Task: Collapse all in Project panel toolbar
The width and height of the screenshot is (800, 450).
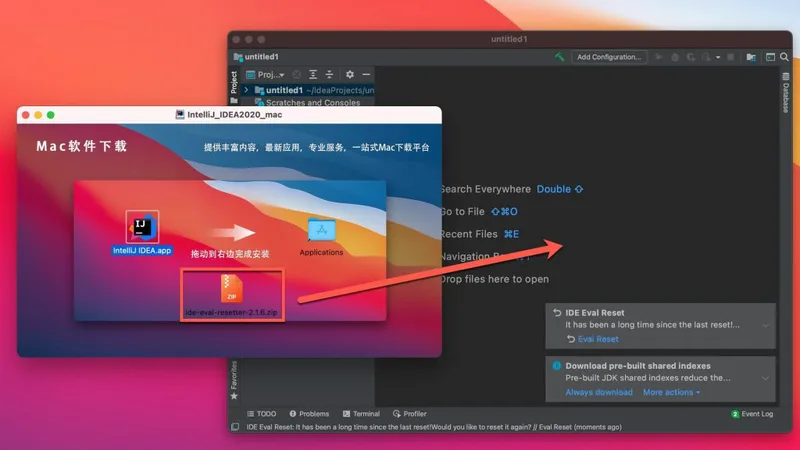Action: click(329, 75)
